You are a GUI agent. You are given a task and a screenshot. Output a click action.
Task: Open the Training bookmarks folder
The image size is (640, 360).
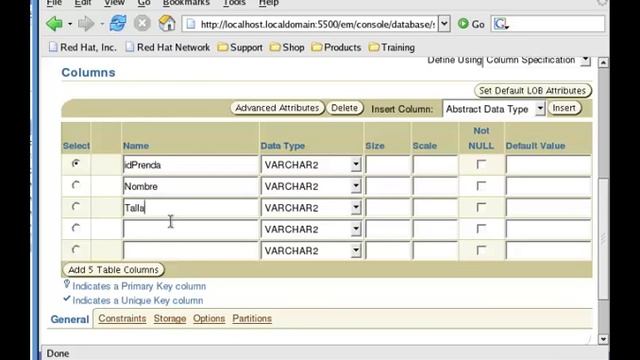point(391,47)
